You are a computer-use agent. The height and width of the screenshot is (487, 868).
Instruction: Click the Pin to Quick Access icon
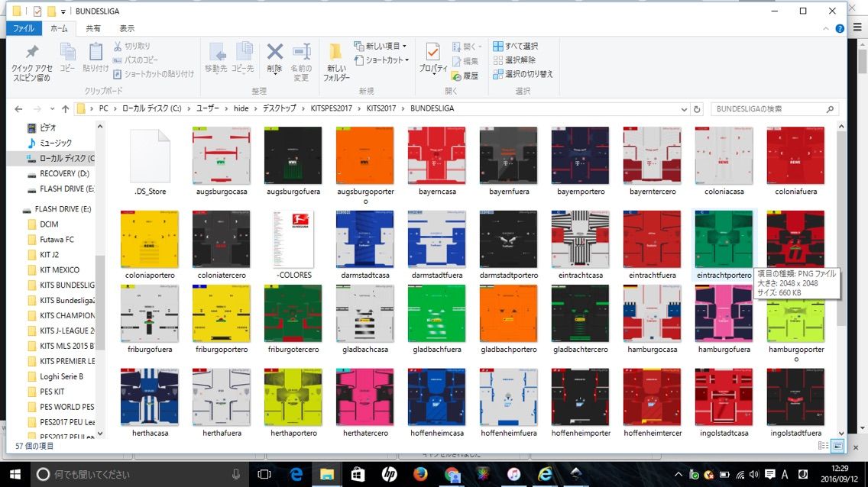click(x=32, y=53)
